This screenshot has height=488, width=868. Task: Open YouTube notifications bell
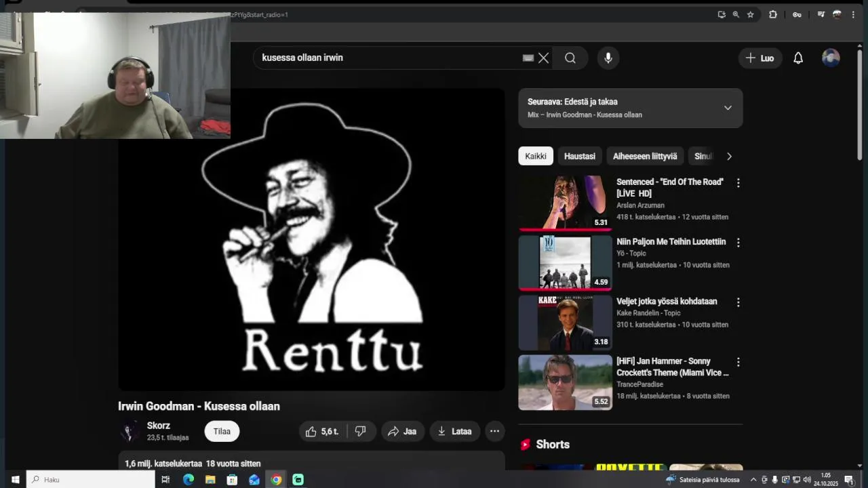[x=798, y=58]
